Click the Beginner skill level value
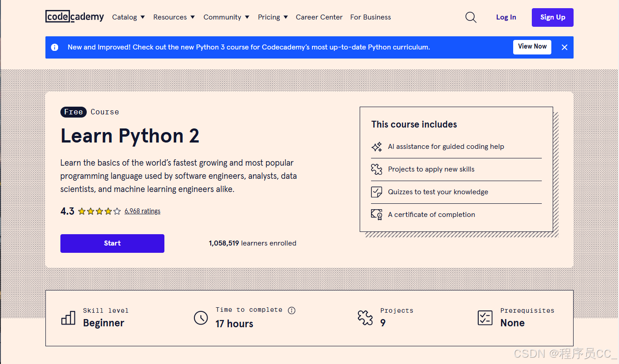The image size is (619, 364). coord(104,323)
